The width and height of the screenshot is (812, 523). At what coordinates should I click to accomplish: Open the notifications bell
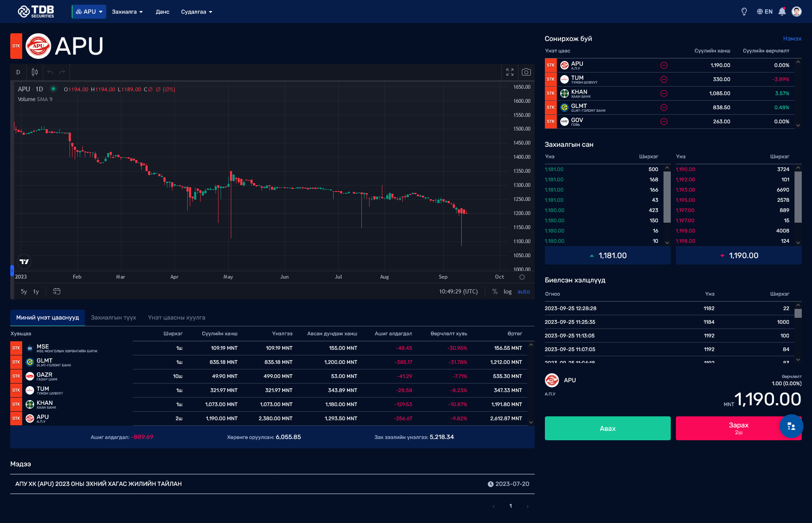[x=782, y=12]
